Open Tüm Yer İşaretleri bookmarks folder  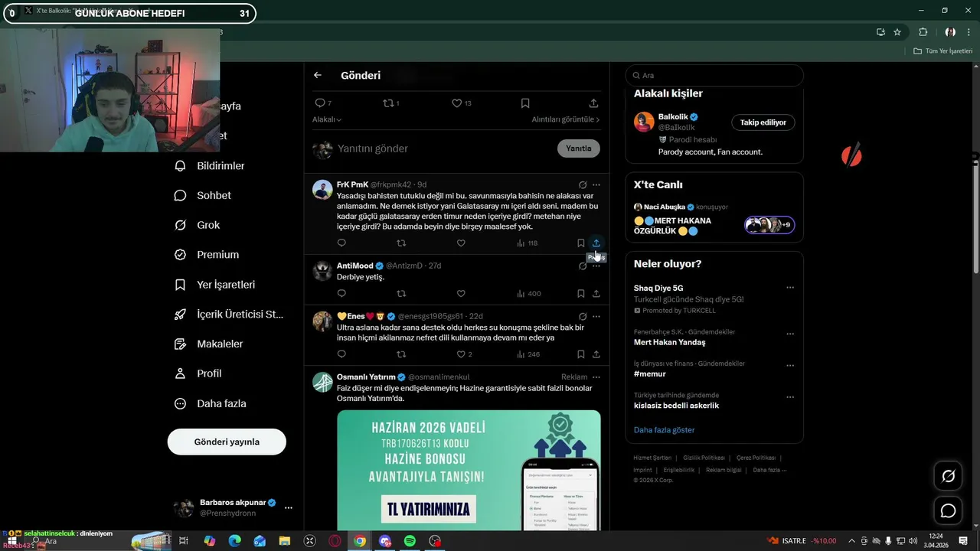(943, 51)
